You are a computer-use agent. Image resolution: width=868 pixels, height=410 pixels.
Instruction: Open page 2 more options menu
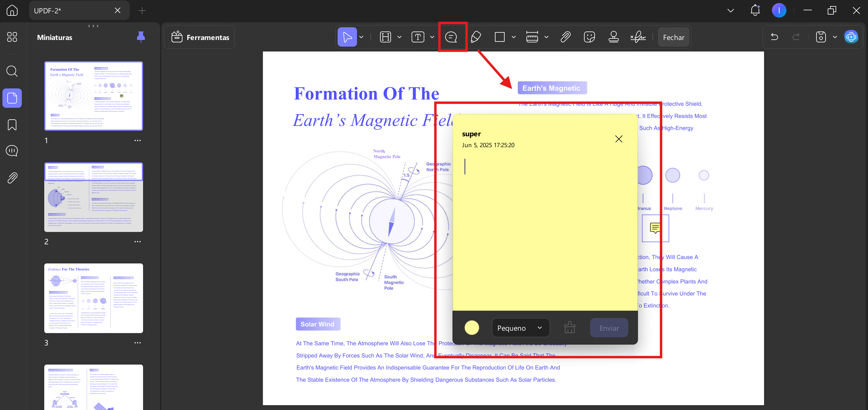click(138, 241)
